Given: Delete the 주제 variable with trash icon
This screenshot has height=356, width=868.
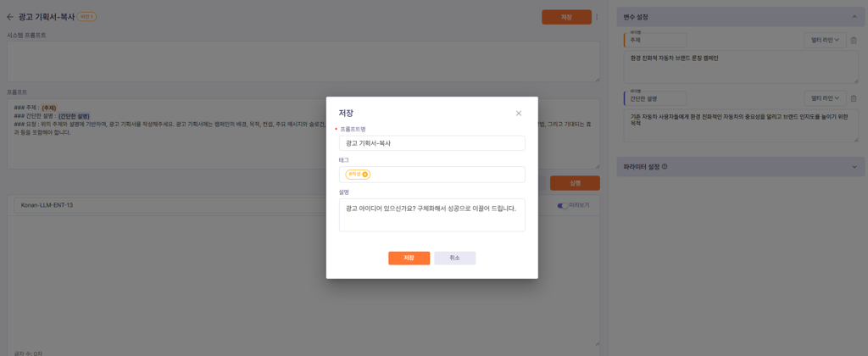Looking at the screenshot, I should point(854,41).
